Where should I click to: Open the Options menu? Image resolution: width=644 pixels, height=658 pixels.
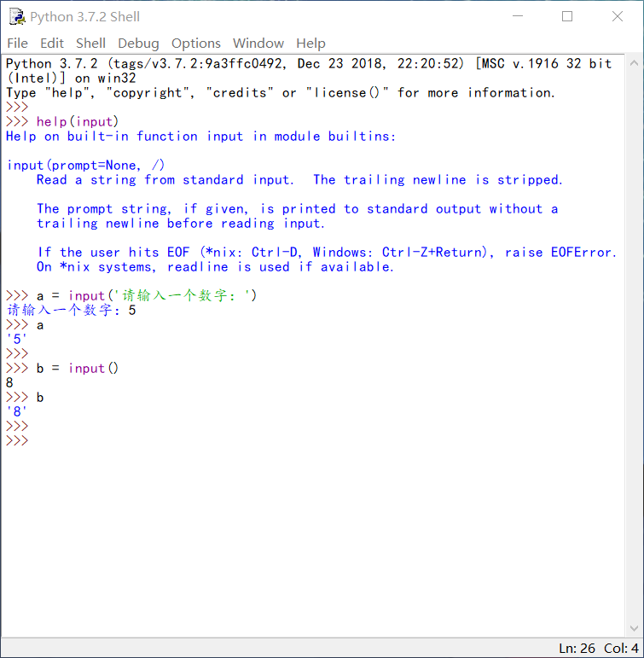click(196, 44)
